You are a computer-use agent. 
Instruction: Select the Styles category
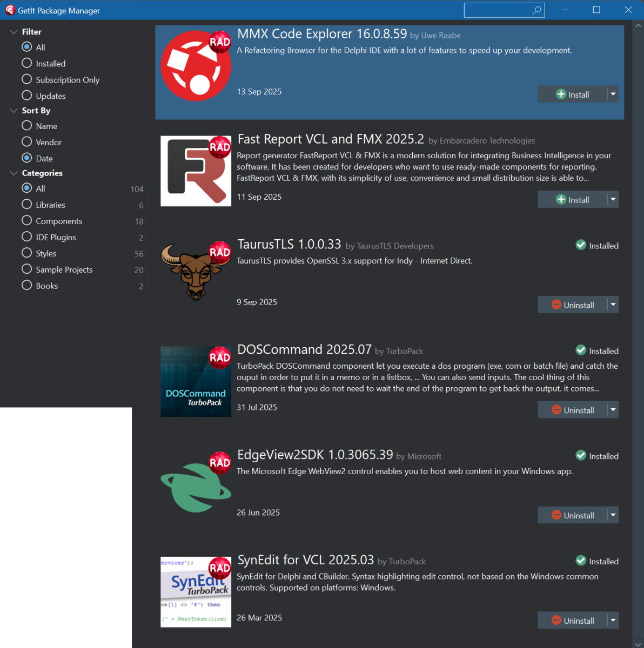tap(27, 253)
